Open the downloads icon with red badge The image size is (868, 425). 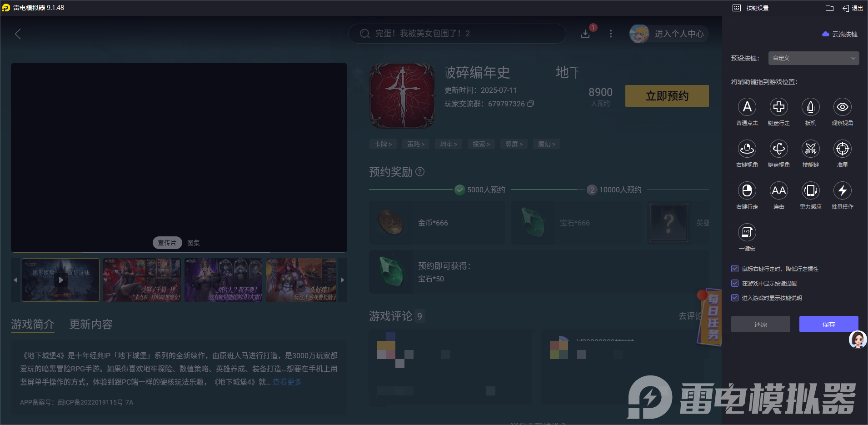tap(586, 34)
